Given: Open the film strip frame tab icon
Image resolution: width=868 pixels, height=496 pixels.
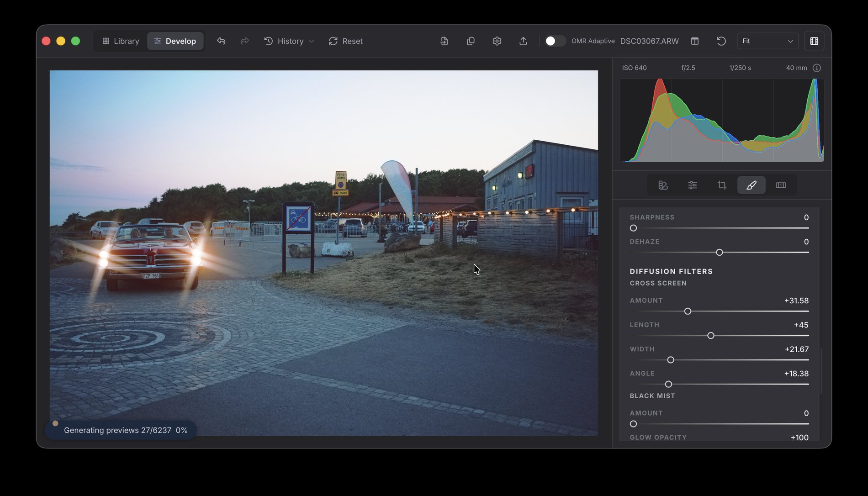Looking at the screenshot, I should pyautogui.click(x=781, y=185).
